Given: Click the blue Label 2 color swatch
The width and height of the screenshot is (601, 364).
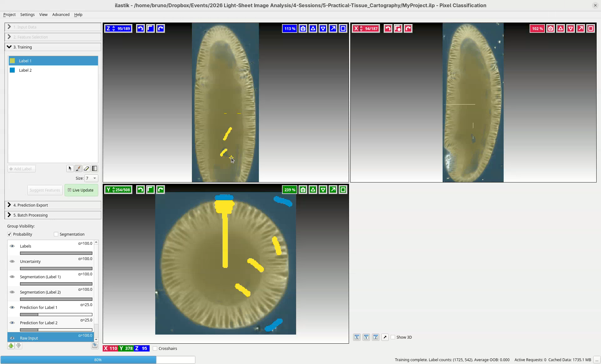Looking at the screenshot, I should [12, 70].
